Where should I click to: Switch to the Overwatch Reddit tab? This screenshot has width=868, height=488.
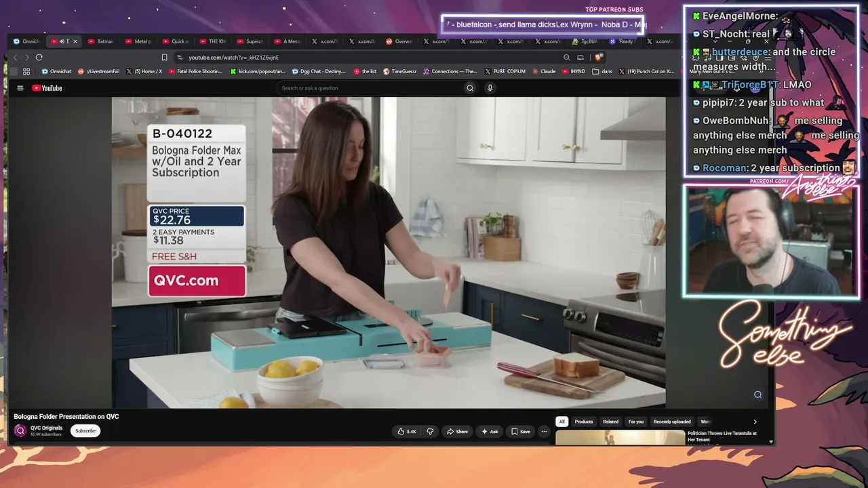point(399,41)
